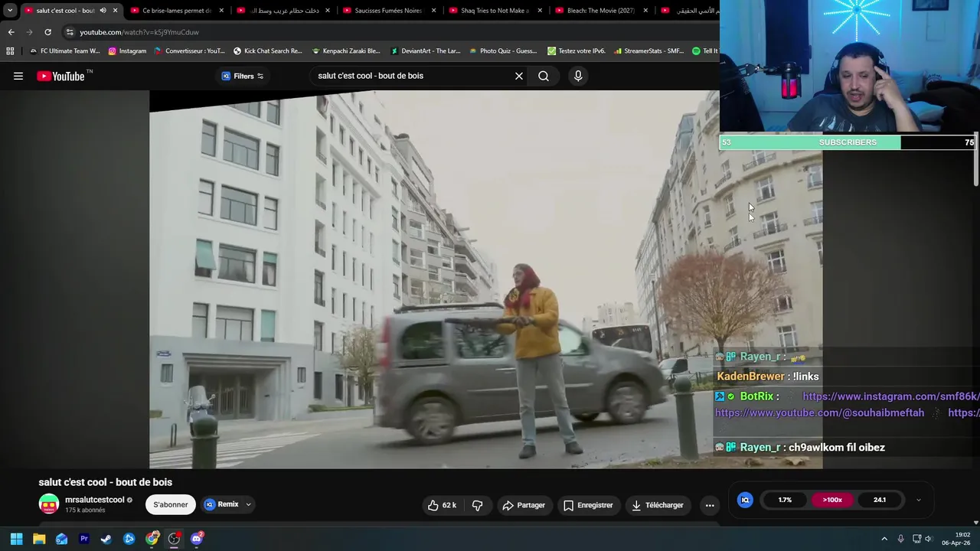This screenshot has height=551, width=980.
Task: Dislike the video with thumbs down
Action: pos(477,505)
